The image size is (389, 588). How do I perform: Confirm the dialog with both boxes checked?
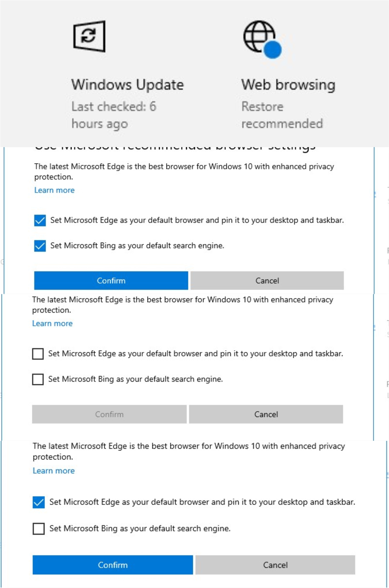click(111, 281)
